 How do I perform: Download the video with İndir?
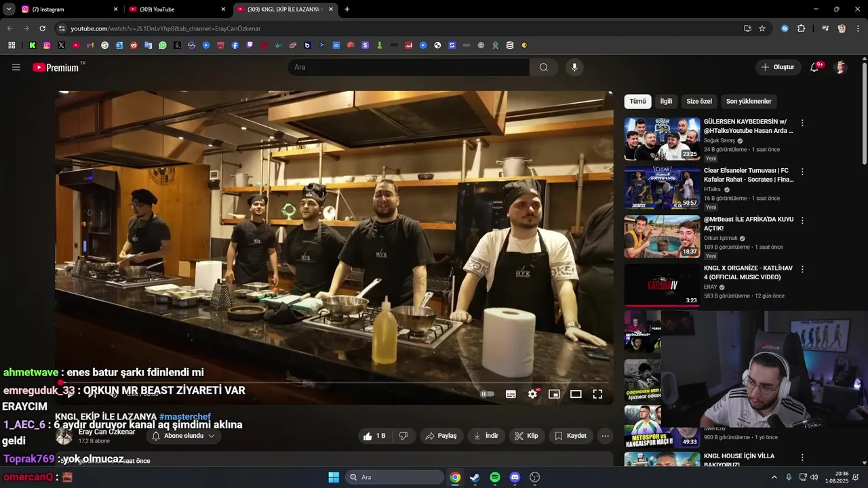(486, 436)
